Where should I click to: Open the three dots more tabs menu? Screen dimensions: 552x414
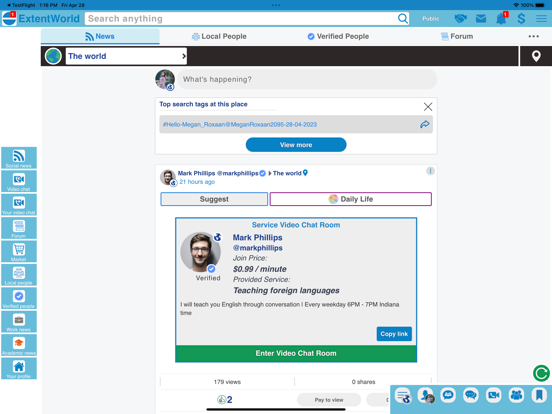click(x=533, y=36)
